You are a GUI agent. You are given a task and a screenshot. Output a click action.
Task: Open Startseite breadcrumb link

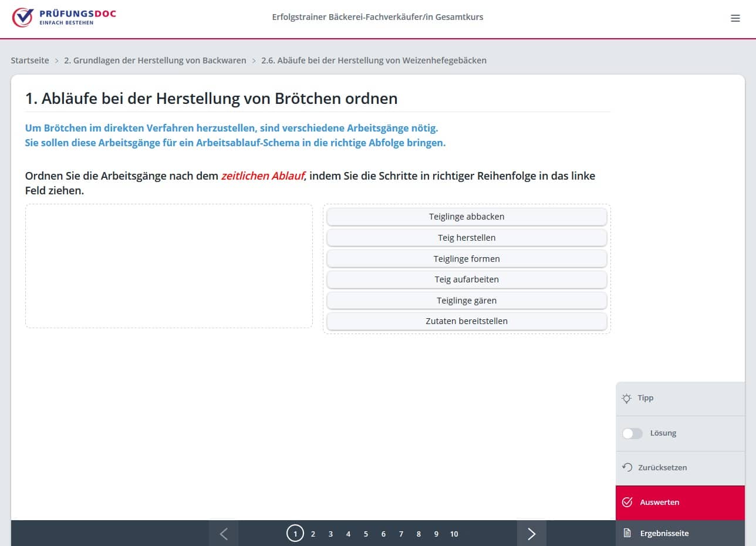(30, 60)
